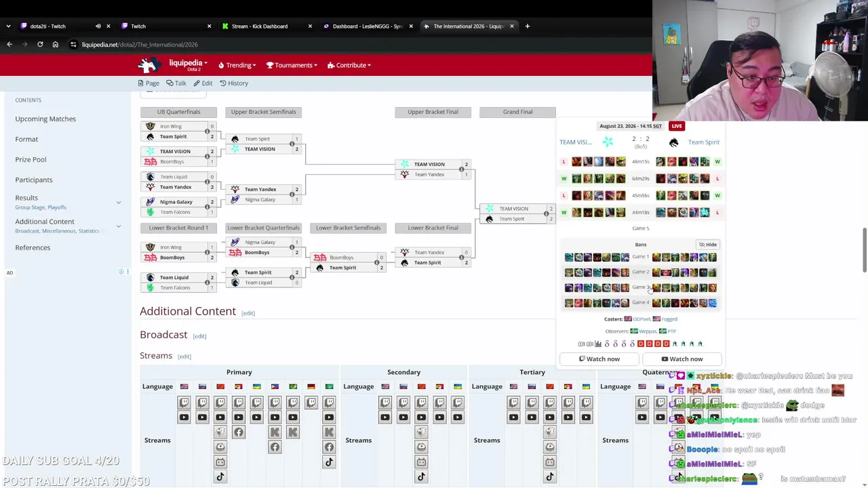This screenshot has height=488, width=868.
Task: Hide the Bans section in match popup
Action: pyautogui.click(x=707, y=245)
